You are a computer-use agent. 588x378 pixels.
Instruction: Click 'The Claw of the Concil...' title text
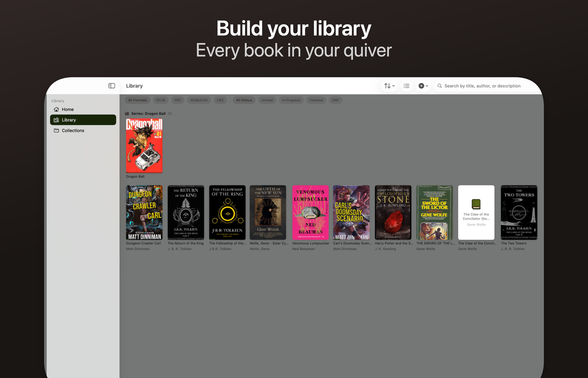point(477,243)
